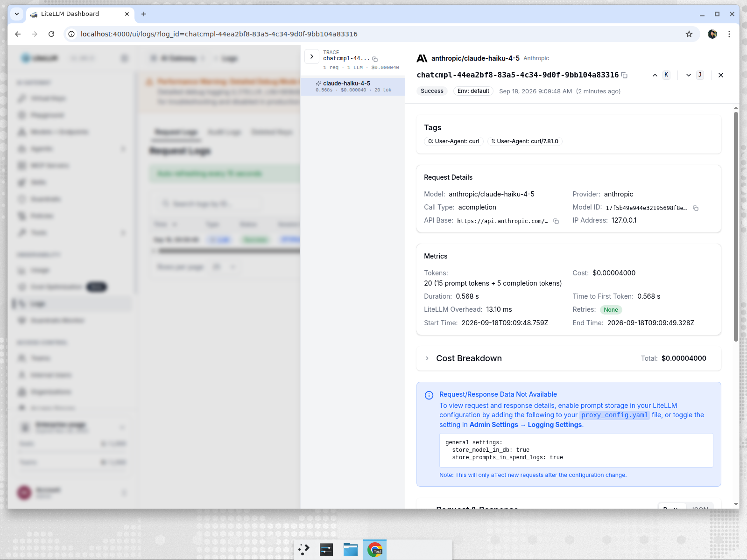Screen dimensions: 747x560
Task: Copy the trace ID chatcmpl-44...
Action: pos(375,59)
